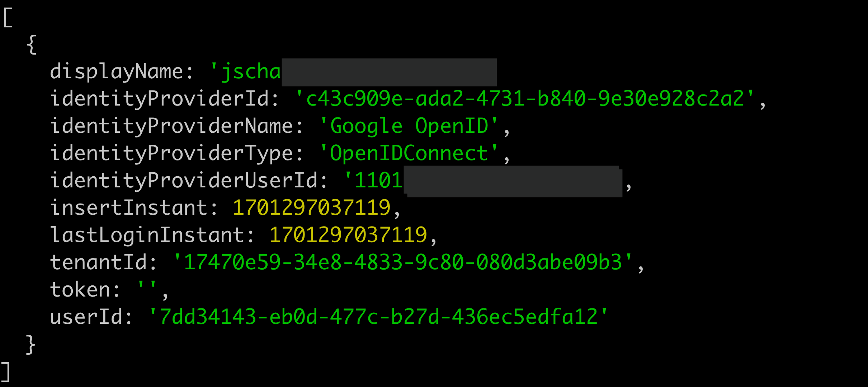
Task: Click the opening curly brace
Action: point(32,45)
